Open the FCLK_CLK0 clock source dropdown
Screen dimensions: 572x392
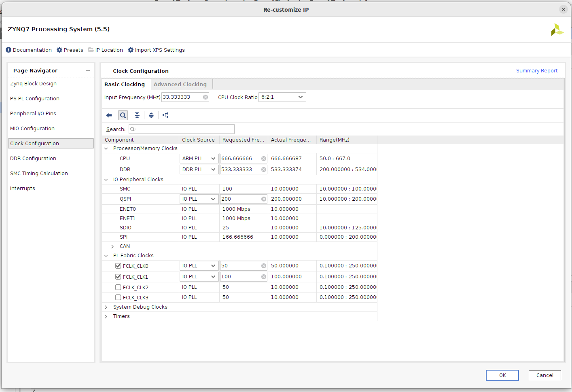click(199, 266)
